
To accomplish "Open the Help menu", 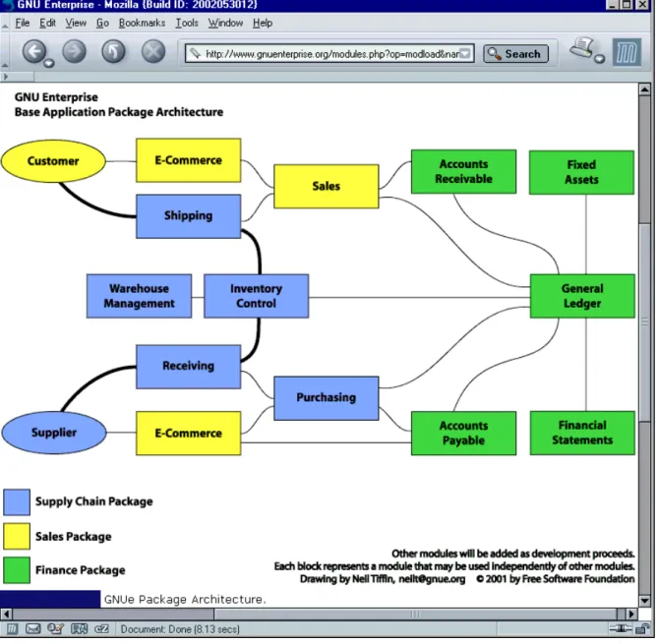I will click(263, 23).
